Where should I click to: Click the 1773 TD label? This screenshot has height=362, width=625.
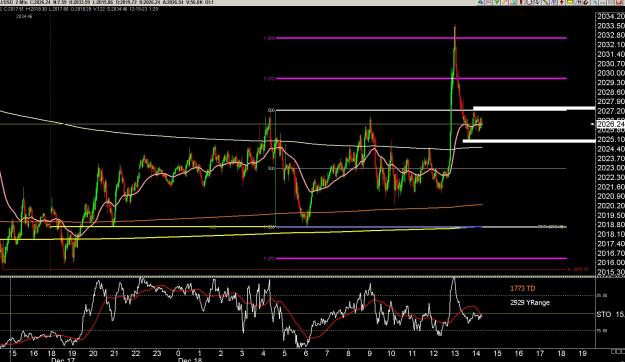pos(523,288)
